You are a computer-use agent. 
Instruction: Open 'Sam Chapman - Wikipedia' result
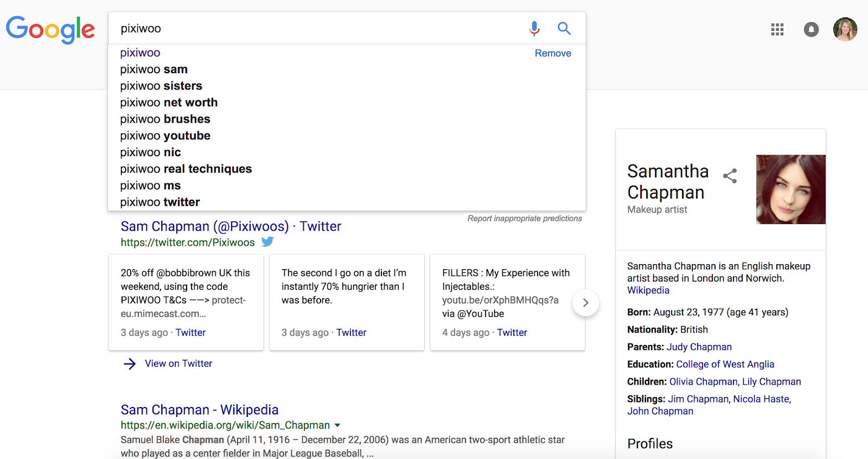[200, 410]
